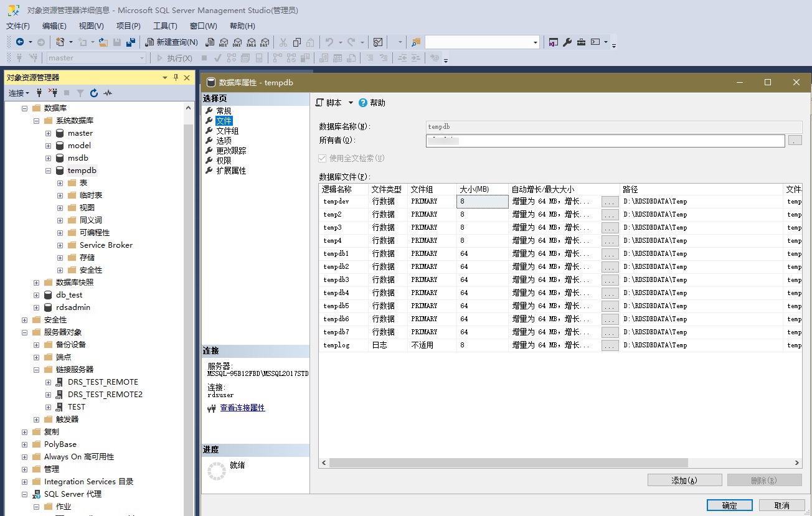Click disconnect plug icon with red X
The height and width of the screenshot is (516, 812).
click(53, 93)
